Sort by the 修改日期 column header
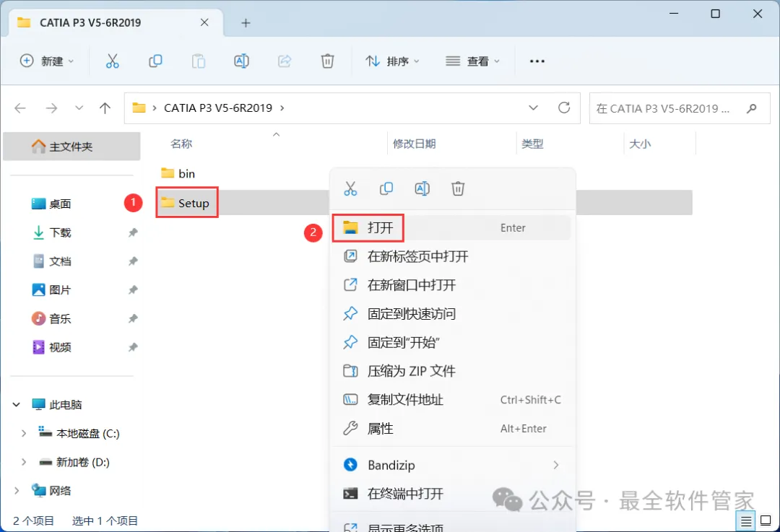Viewport: 780px width, 532px height. click(414, 144)
